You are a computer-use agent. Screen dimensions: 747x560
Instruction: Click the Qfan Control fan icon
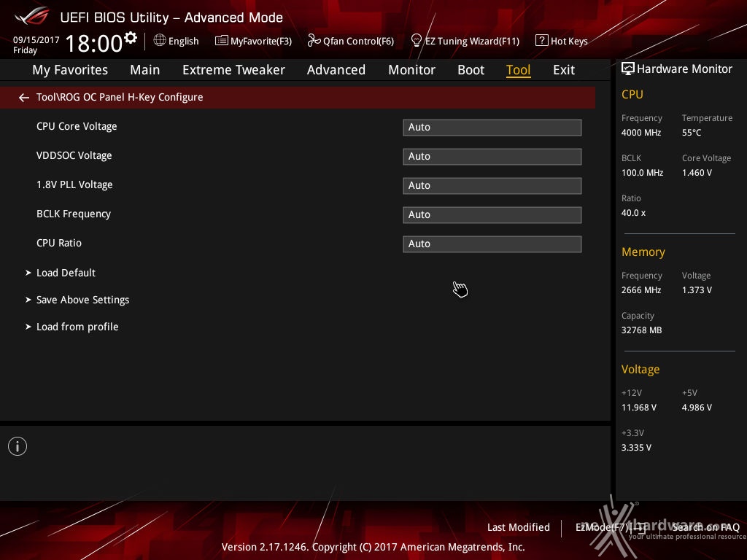pos(314,41)
